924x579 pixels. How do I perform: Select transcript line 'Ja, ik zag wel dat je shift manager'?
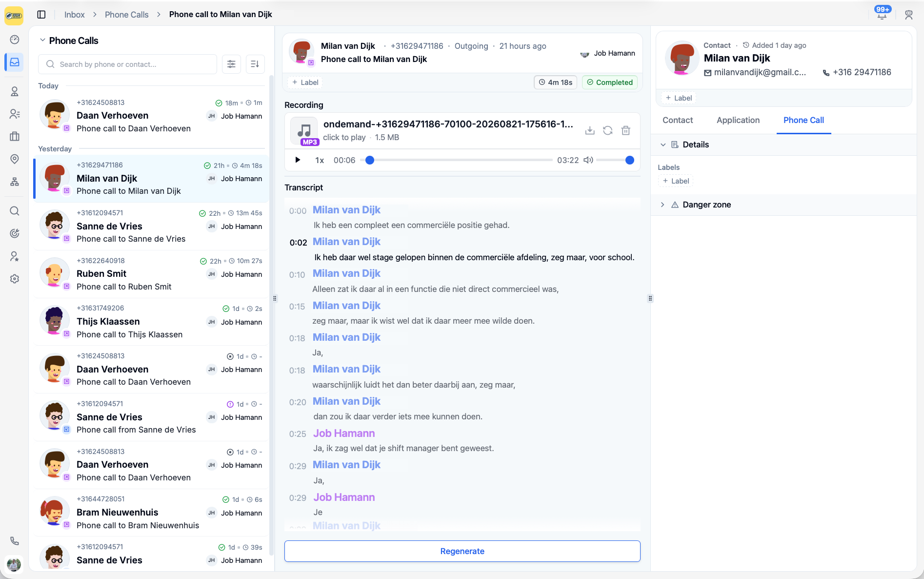(403, 448)
